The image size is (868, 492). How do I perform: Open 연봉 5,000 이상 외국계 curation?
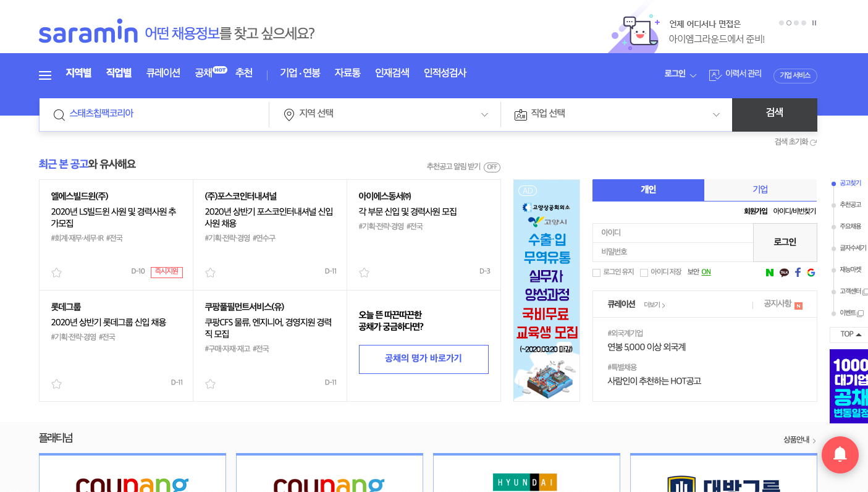tap(647, 347)
